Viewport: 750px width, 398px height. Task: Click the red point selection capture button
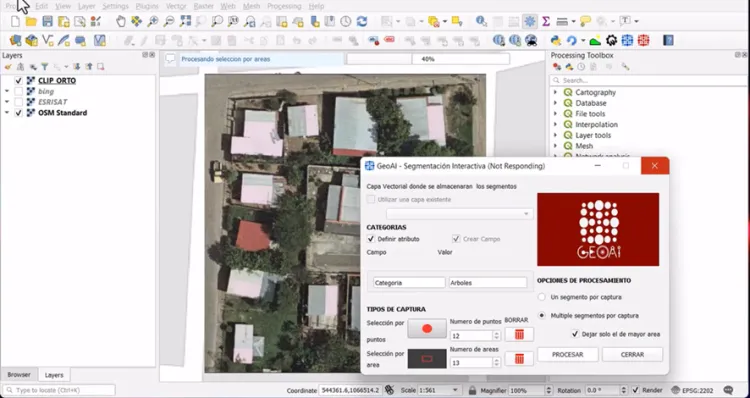427,329
